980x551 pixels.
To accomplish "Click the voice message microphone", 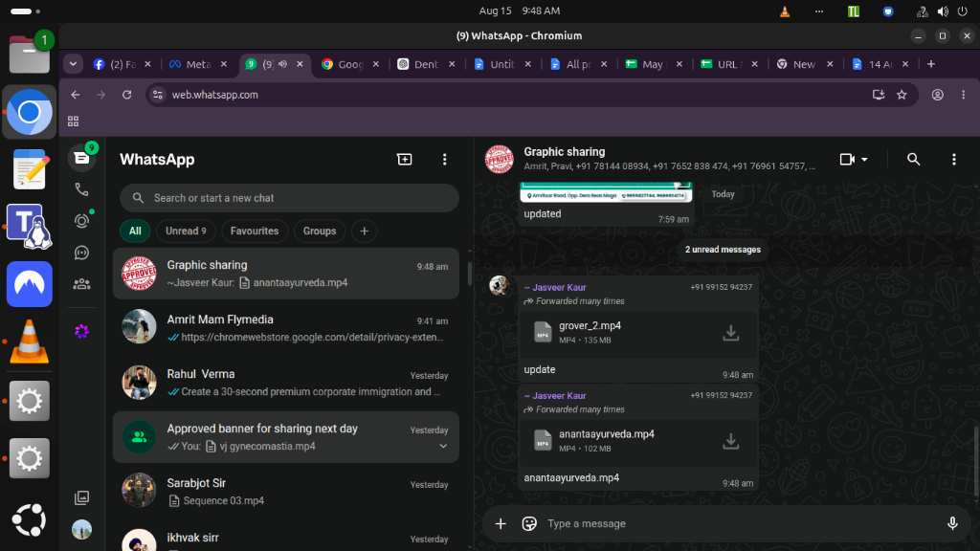I will [x=952, y=523].
